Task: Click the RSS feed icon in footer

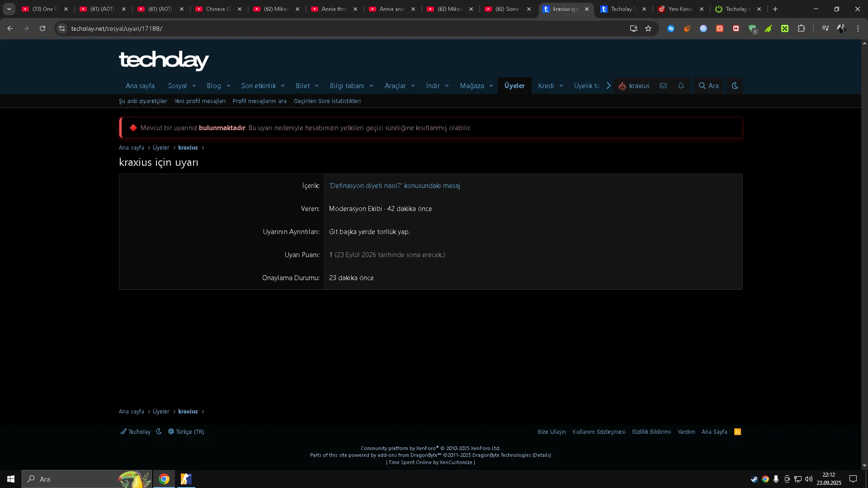Action: 737,432
